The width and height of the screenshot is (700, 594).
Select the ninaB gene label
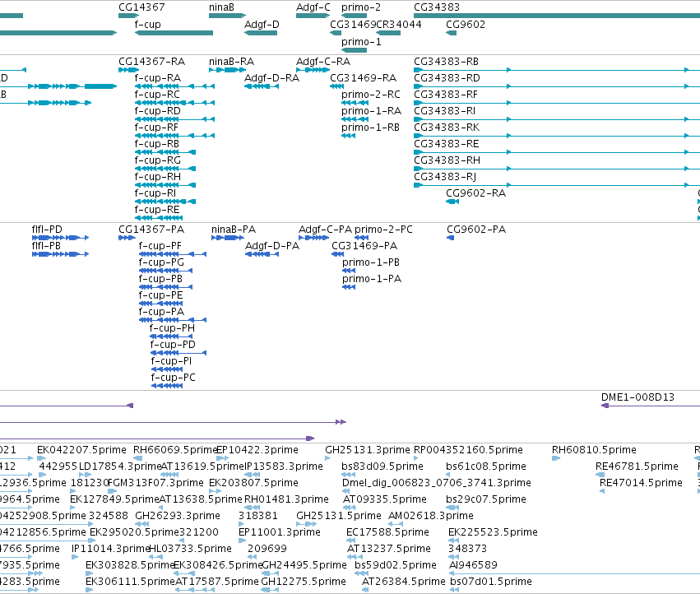221,7
